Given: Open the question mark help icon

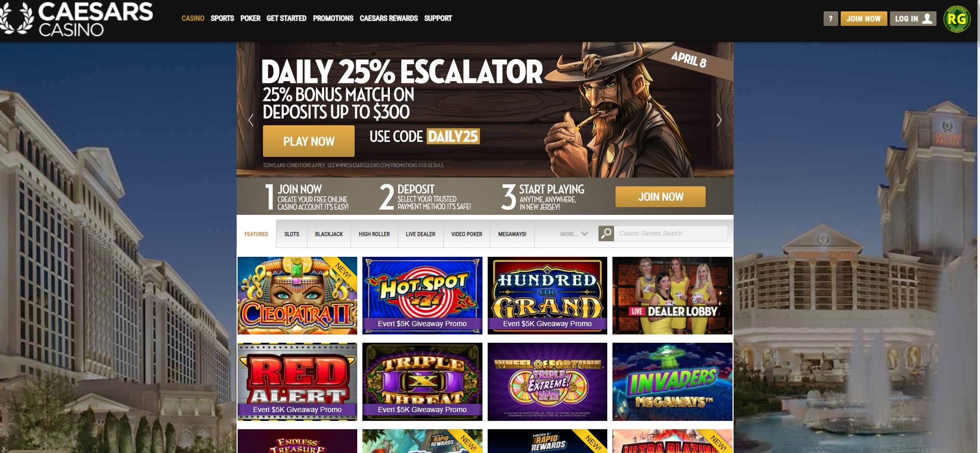Looking at the screenshot, I should pos(830,19).
